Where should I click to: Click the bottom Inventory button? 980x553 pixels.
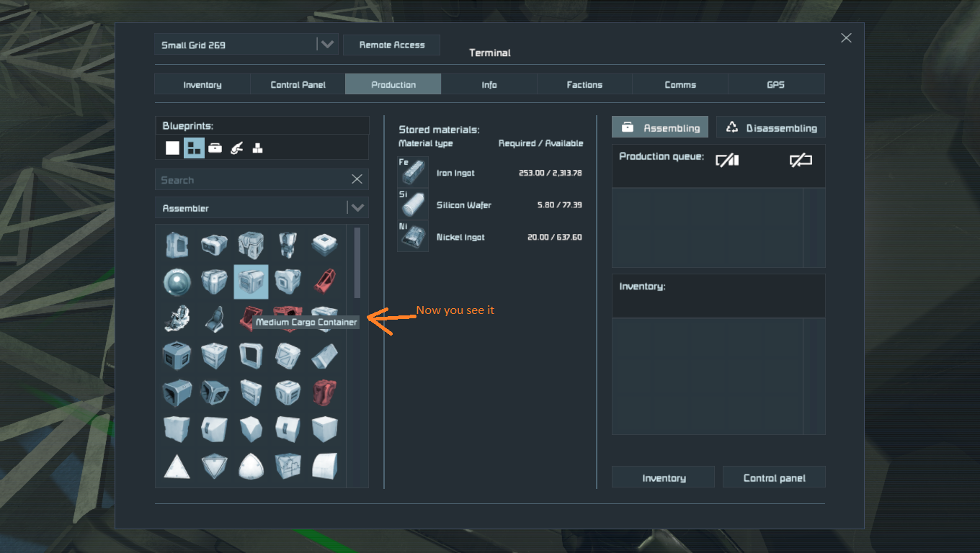664,477
